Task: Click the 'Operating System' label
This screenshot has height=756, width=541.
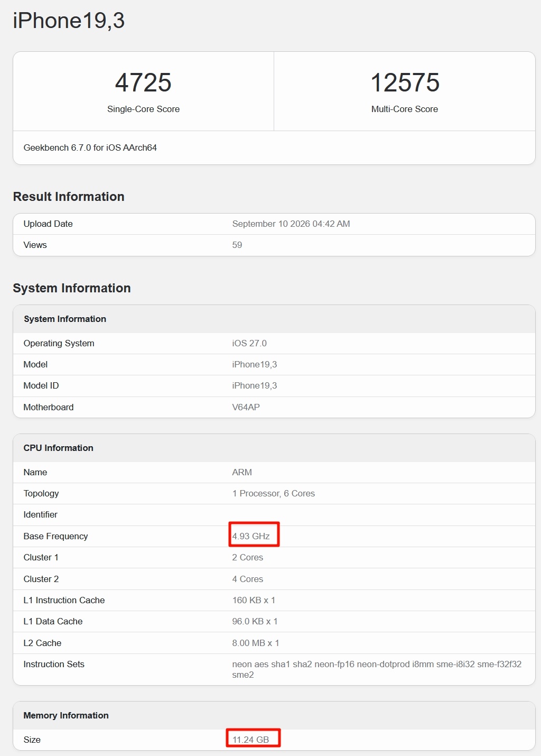Action: (59, 343)
